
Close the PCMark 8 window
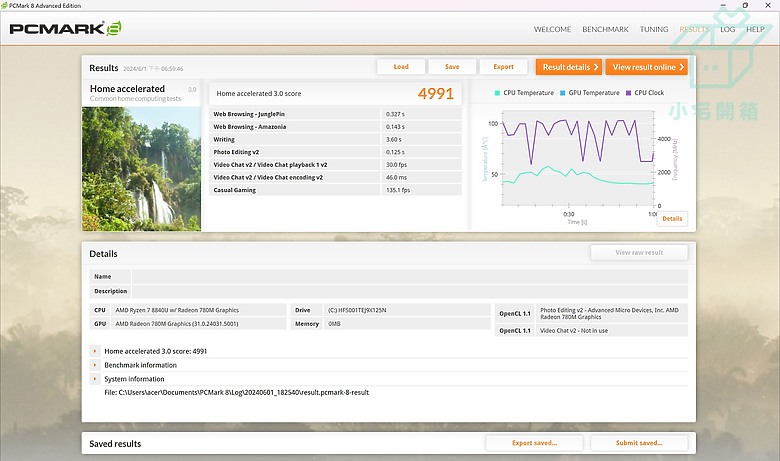click(x=768, y=5)
